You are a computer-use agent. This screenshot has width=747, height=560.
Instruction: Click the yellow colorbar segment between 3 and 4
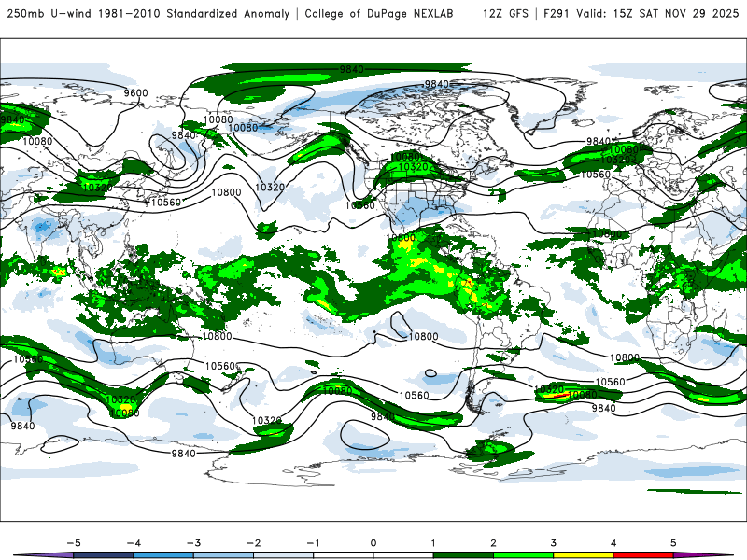coord(584,555)
